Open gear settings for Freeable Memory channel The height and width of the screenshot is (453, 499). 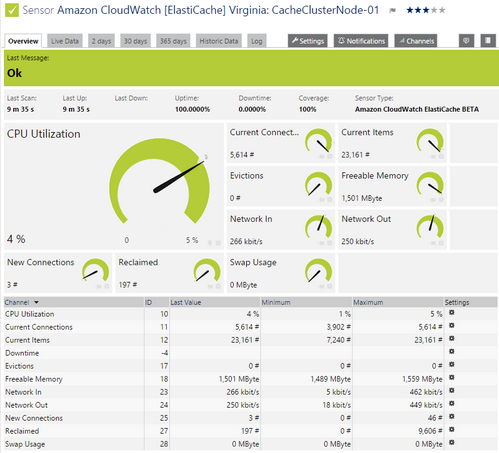(x=451, y=377)
